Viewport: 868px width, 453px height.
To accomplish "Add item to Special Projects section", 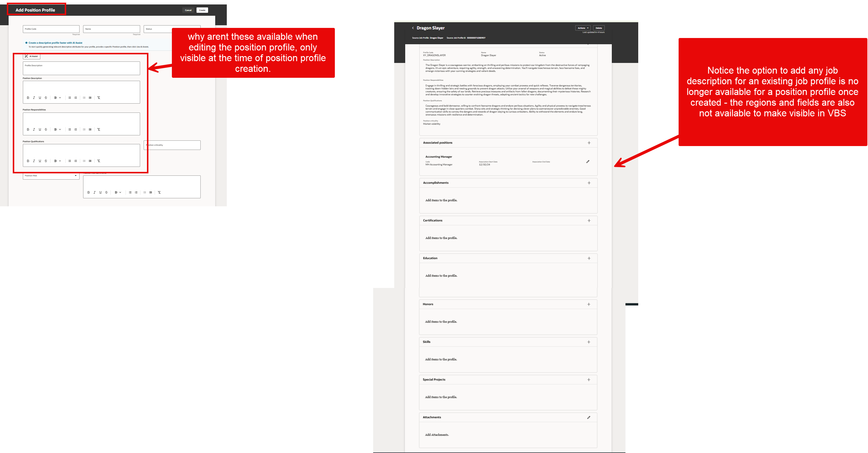I will (589, 380).
